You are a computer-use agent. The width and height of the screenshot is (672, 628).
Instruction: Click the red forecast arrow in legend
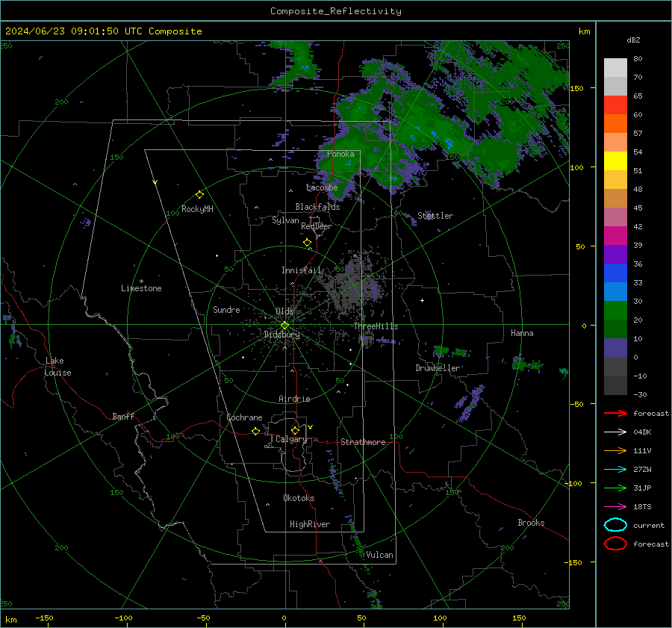point(615,413)
